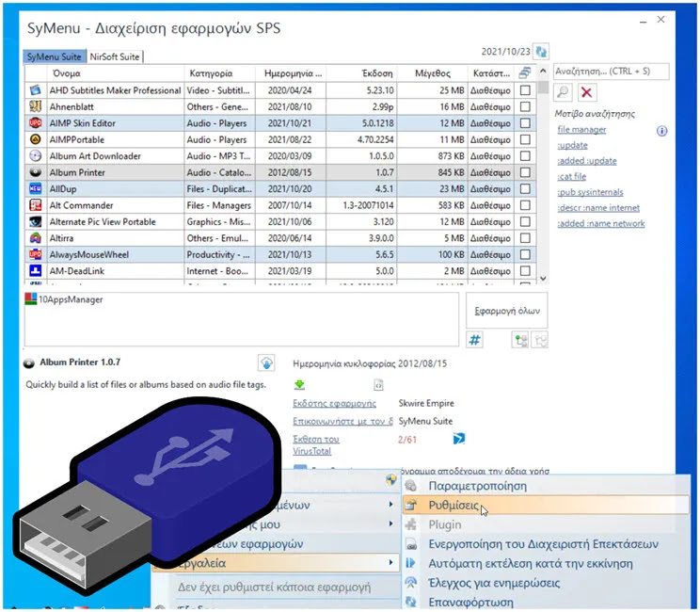Choose Αυτόματη εκτέλεση κατά την εκκίνηση

coord(545,563)
